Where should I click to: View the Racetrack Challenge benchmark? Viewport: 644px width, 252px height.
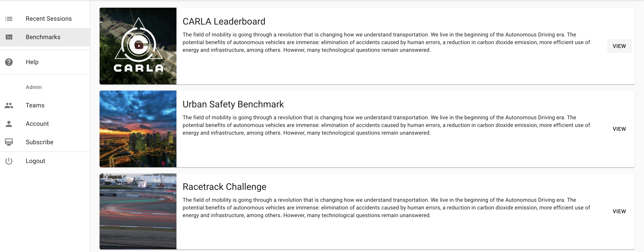point(619,211)
